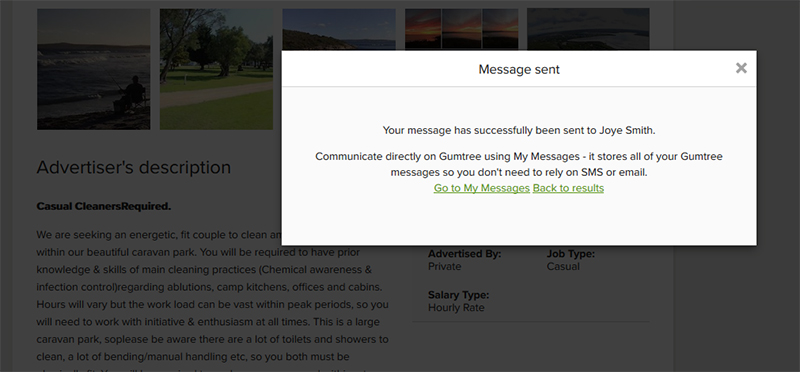Screen dimensions: 800x372
Task: Select the Advertiser's description heading
Action: pos(134,167)
